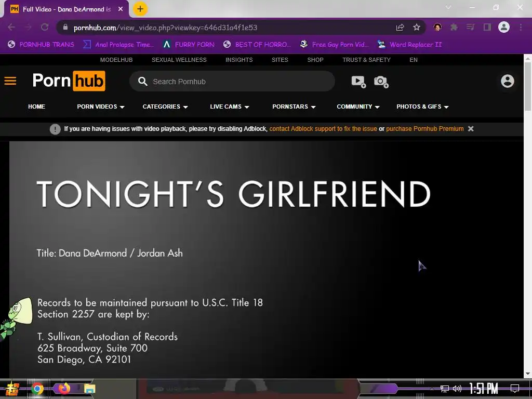Click the browser address bar URL
Image resolution: width=532 pixels, height=399 pixels.
[165, 28]
